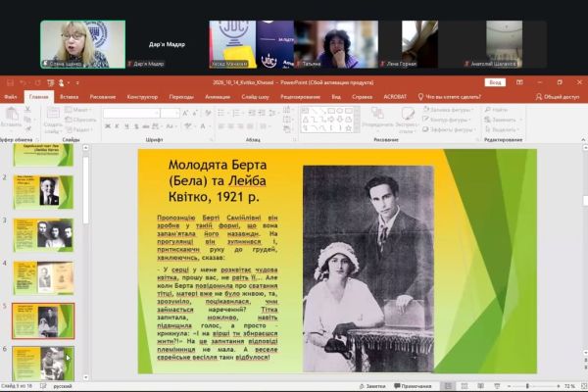
Task: Open the Макет layout dropdown
Action: (x=78, y=110)
